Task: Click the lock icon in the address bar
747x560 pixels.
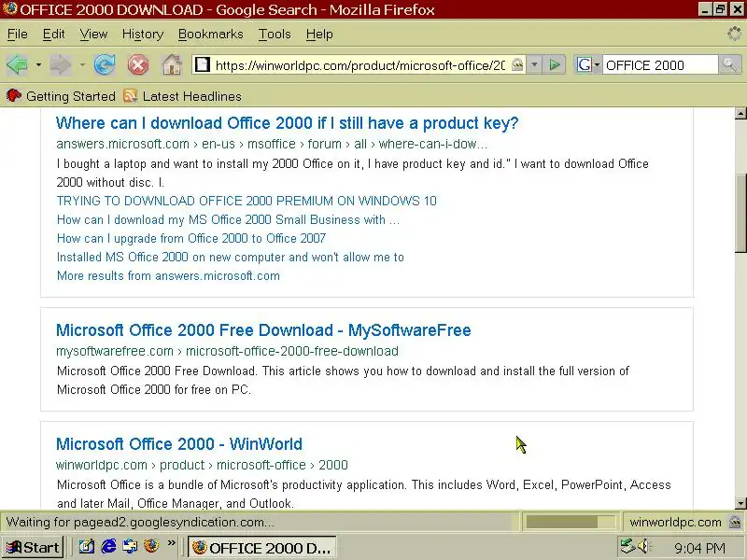Action: pyautogui.click(x=517, y=64)
